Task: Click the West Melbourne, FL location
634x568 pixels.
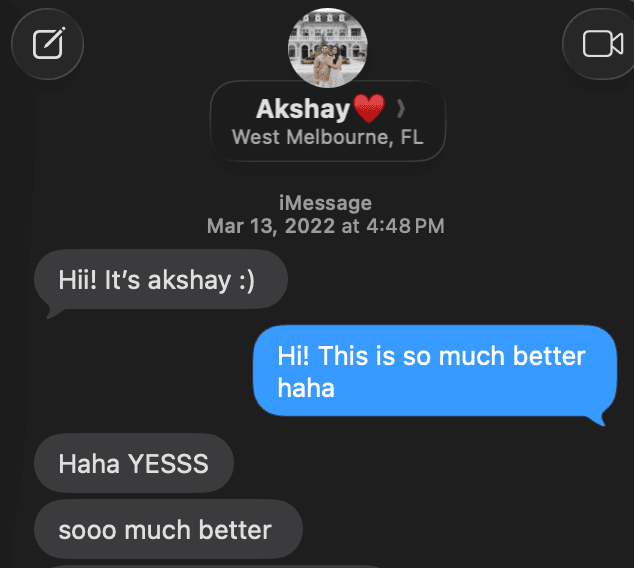Action: [x=328, y=137]
